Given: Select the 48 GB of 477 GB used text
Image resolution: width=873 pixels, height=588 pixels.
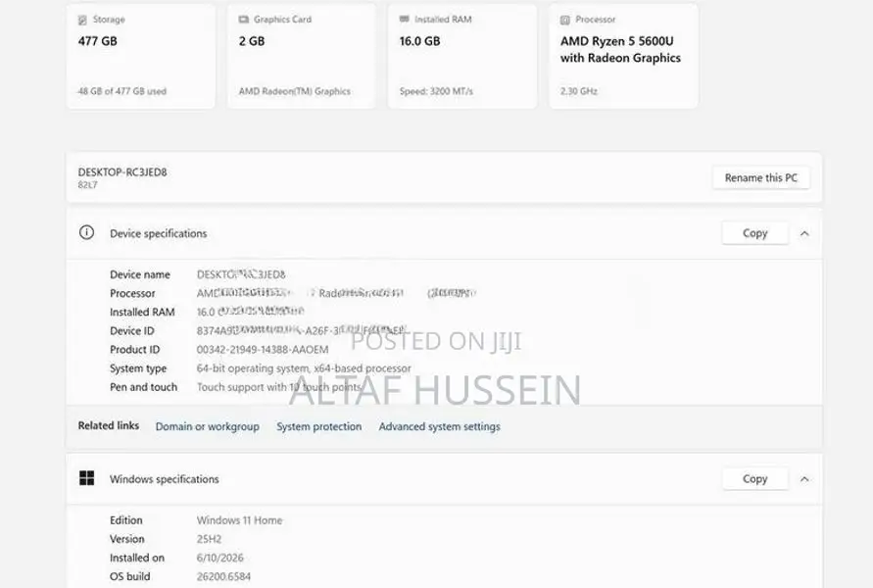Looking at the screenshot, I should pos(121,91).
